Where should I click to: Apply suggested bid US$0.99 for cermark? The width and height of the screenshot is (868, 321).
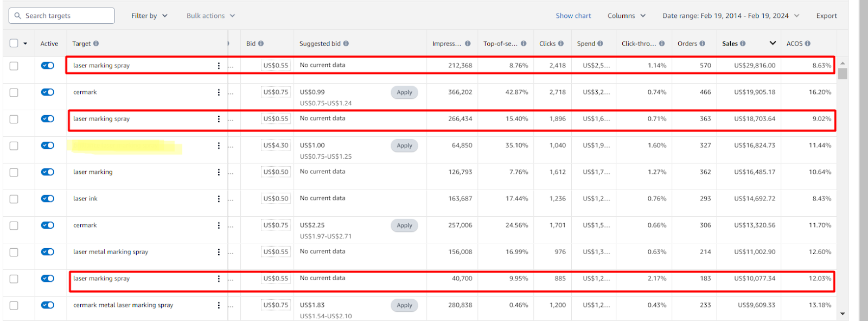[x=404, y=92]
